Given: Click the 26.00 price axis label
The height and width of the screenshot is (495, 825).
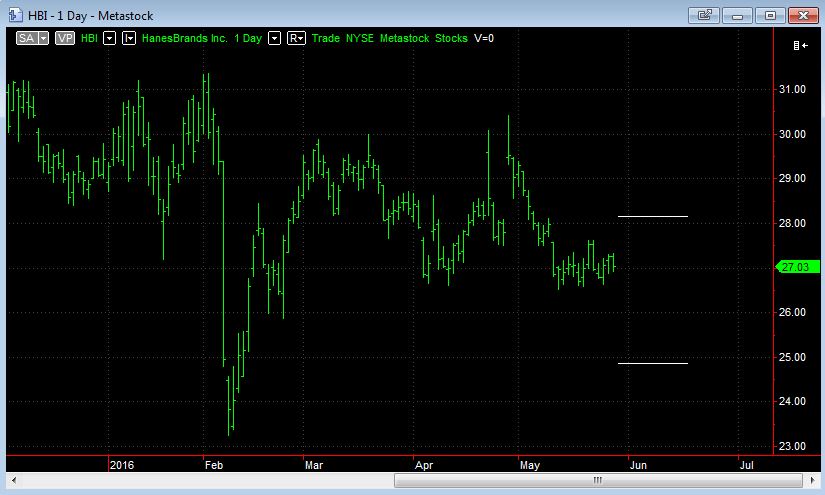Looking at the screenshot, I should coord(792,312).
